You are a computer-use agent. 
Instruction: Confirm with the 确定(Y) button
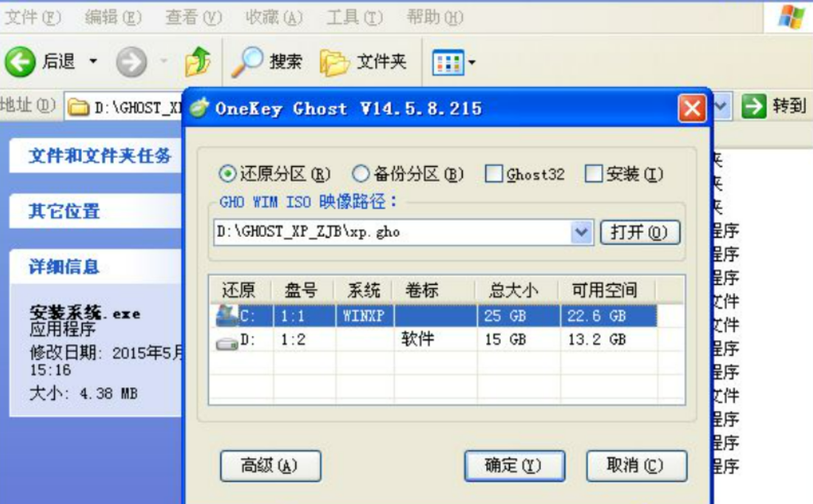(x=514, y=466)
